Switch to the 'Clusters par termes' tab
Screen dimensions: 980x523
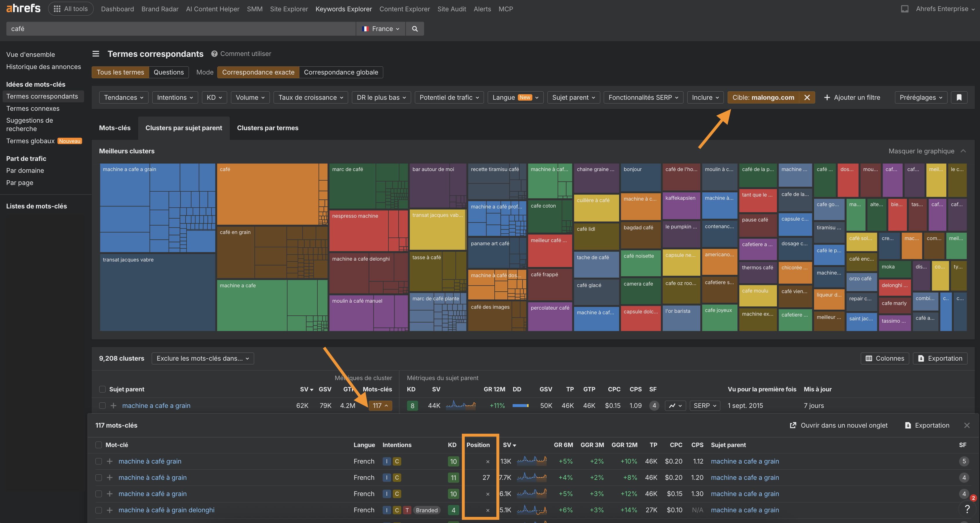pyautogui.click(x=267, y=128)
